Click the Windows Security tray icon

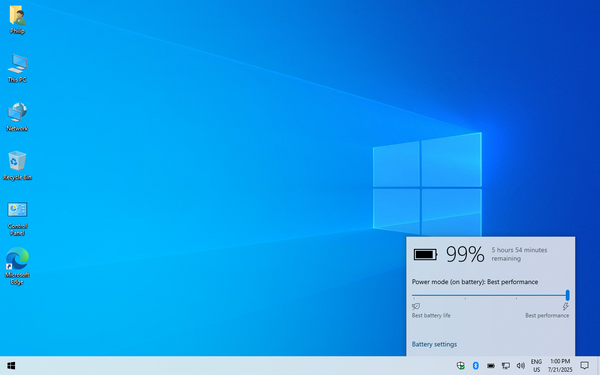tap(461, 366)
